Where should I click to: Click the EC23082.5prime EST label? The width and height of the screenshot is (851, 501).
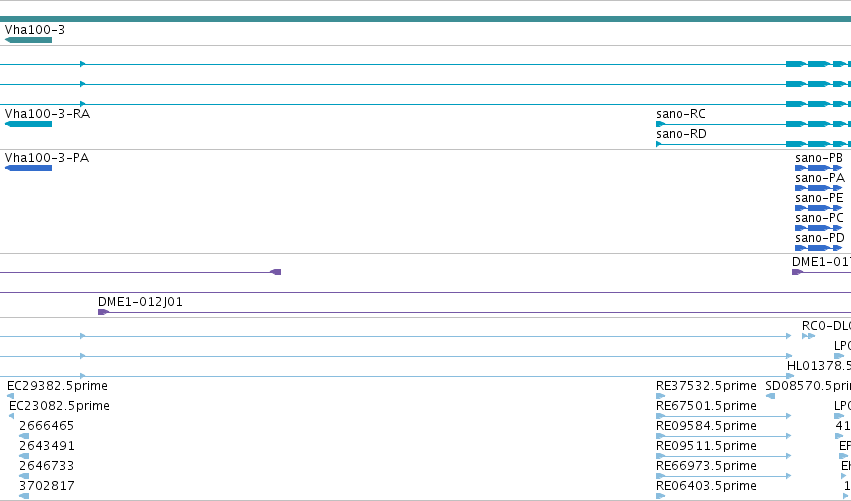(59, 406)
